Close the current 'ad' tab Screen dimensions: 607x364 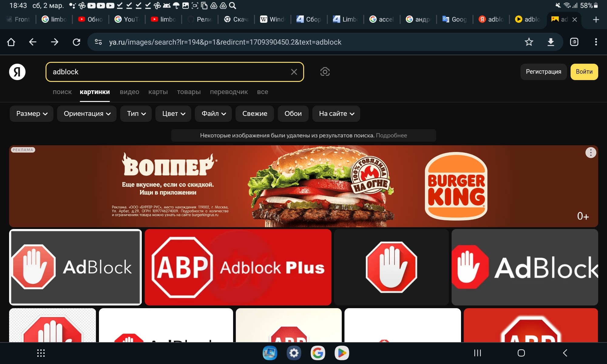point(575,19)
